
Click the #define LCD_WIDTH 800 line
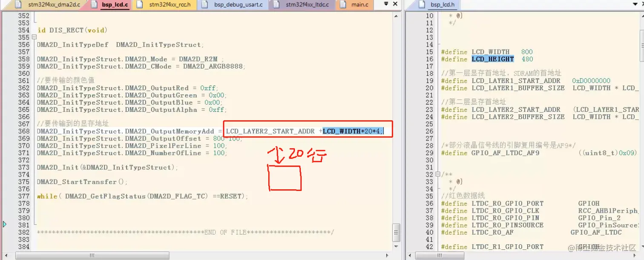(487, 52)
